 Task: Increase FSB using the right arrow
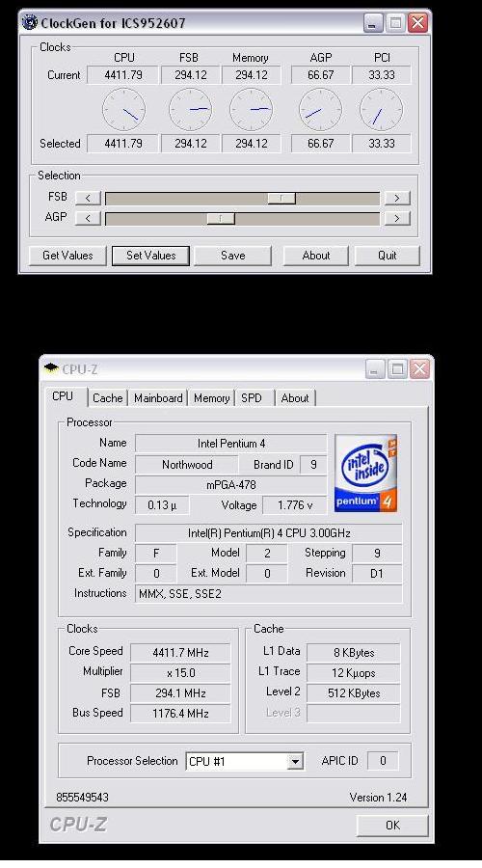(397, 198)
